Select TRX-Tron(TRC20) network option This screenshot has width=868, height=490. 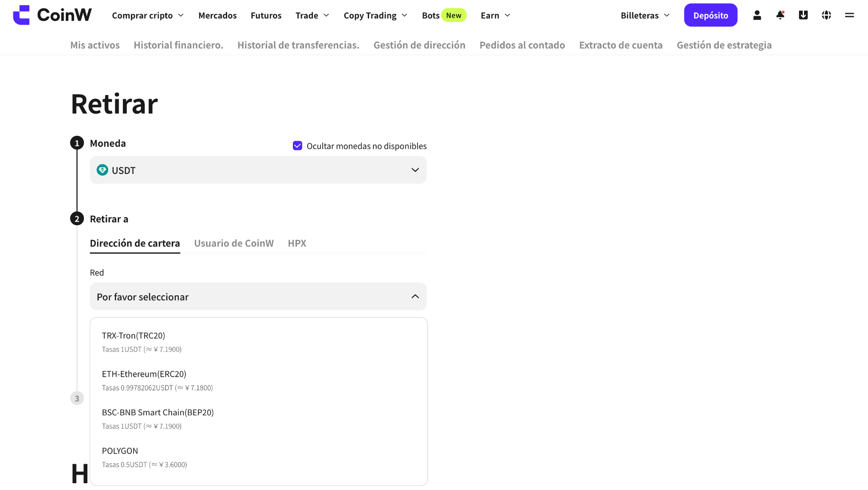(259, 342)
